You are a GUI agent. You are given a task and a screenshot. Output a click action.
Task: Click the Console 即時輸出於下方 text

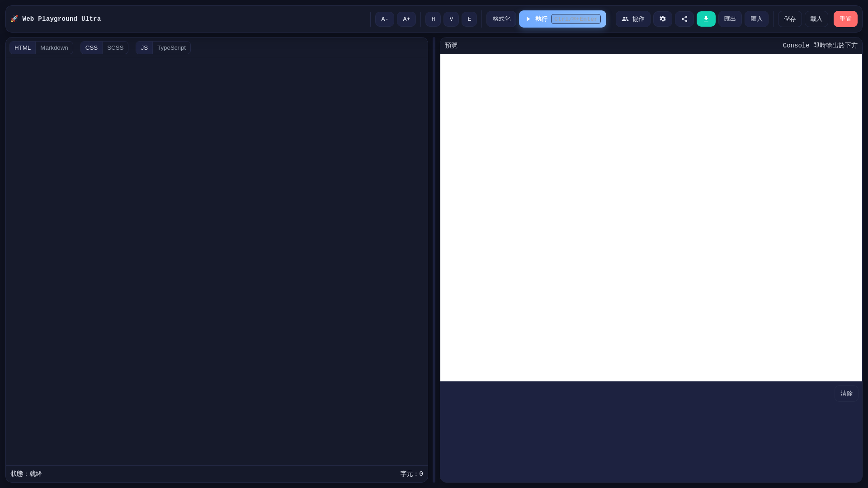pyautogui.click(x=820, y=46)
